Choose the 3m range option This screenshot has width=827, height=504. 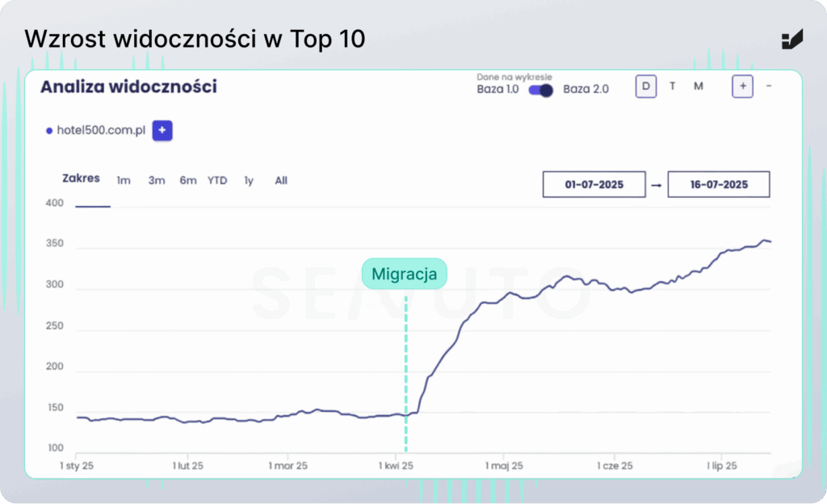click(156, 181)
